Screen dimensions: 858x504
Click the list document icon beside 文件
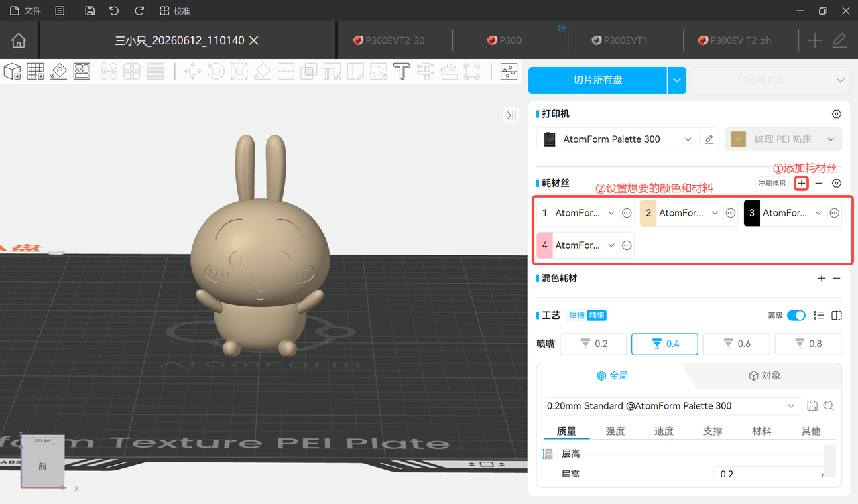tap(60, 11)
